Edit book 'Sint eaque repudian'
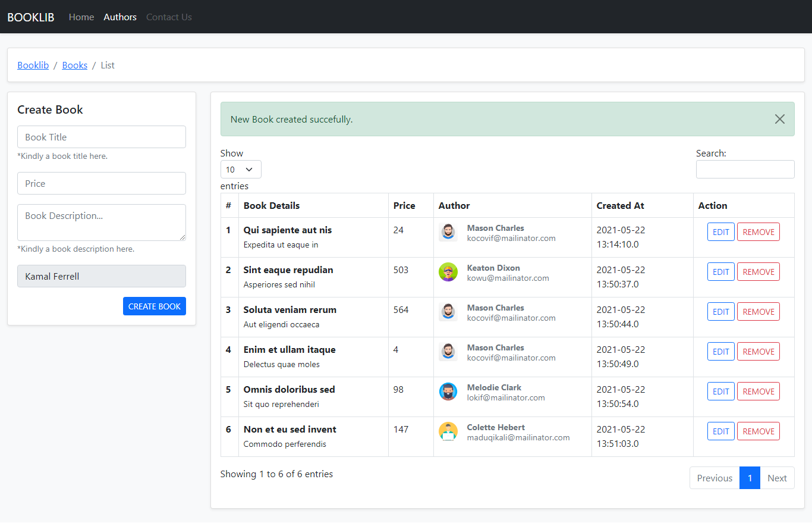This screenshot has width=812, height=523. (721, 272)
